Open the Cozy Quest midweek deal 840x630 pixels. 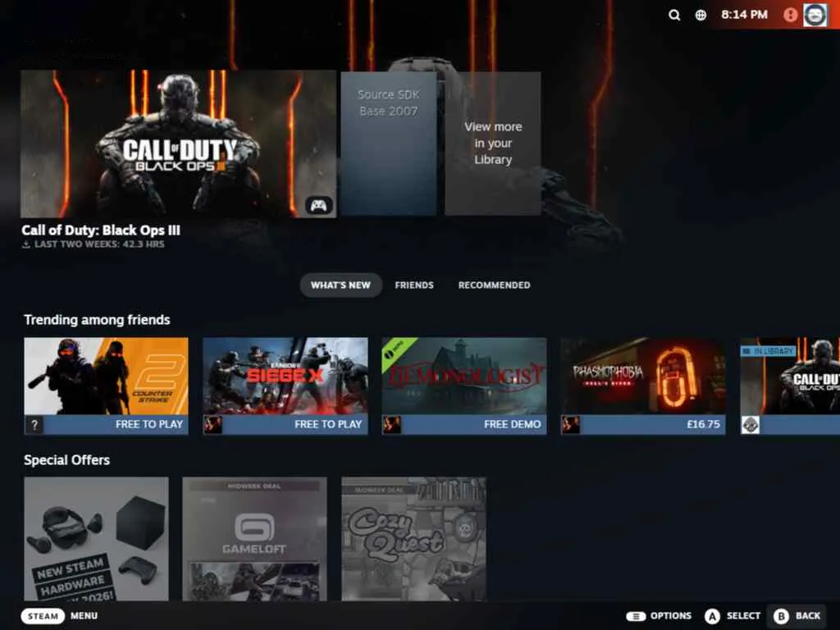[x=413, y=539]
